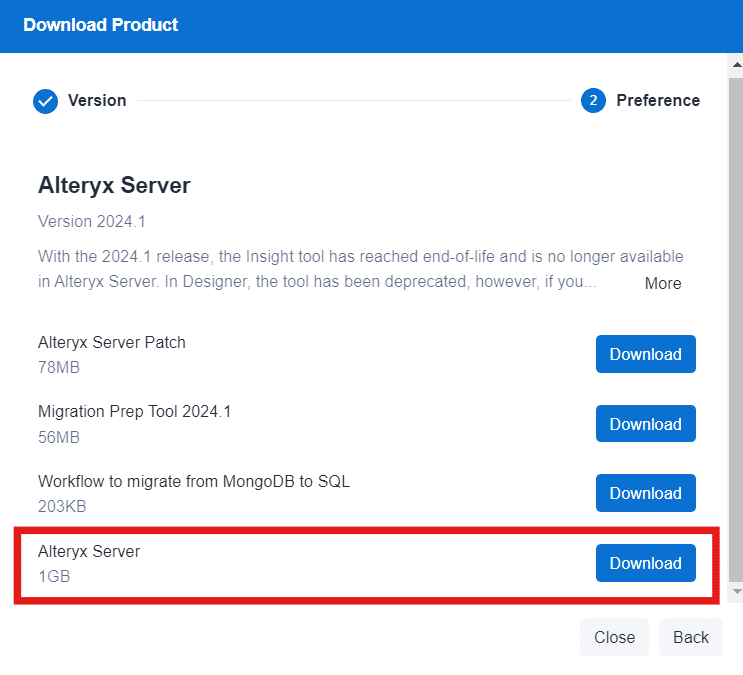Click the Alteryx Server Patch file name
This screenshot has height=675, width=743.
[112, 342]
